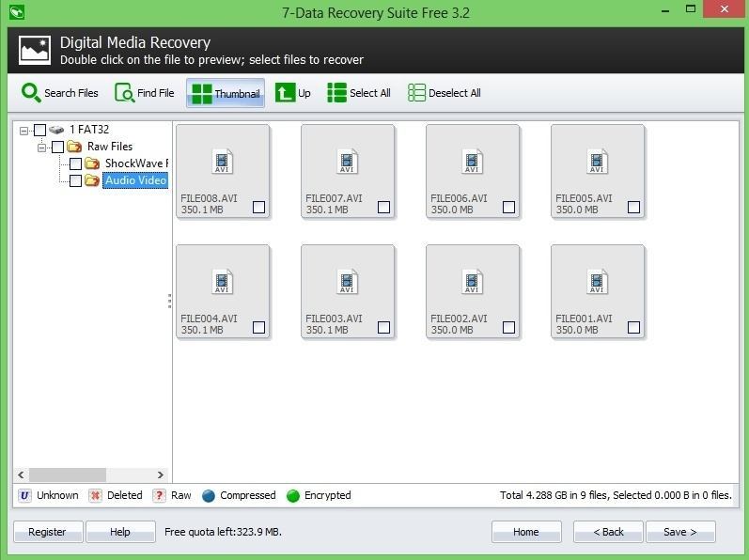Minimize the 7-Data Recovery window
This screenshot has width=749, height=560.
pos(665,9)
